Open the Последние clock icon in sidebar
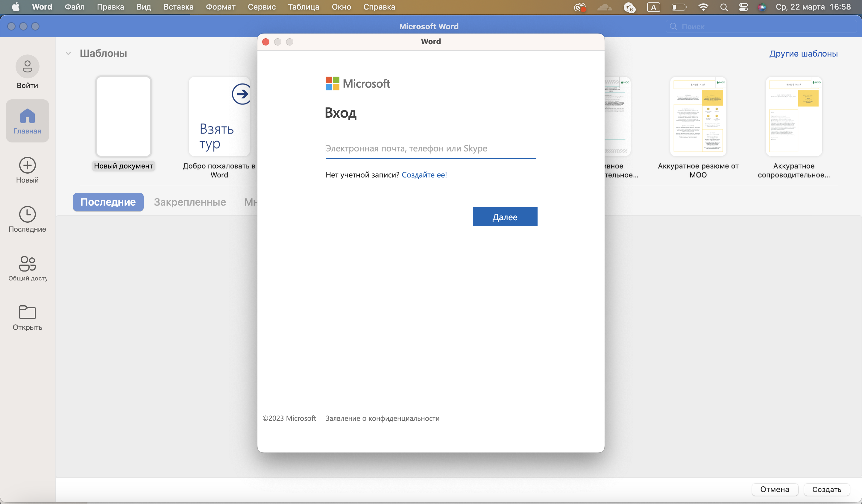The image size is (862, 504). [27, 214]
